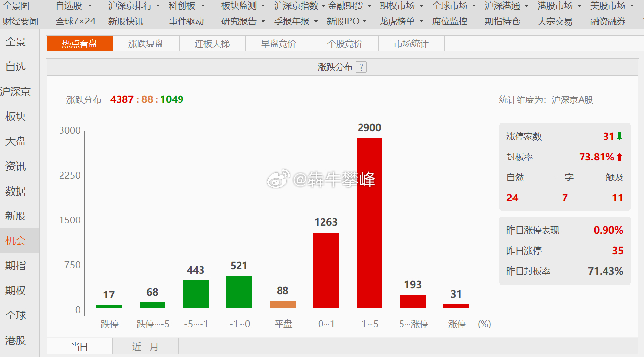Click the 自然 count 24
Screen dimensions: 644x357
[512, 198]
